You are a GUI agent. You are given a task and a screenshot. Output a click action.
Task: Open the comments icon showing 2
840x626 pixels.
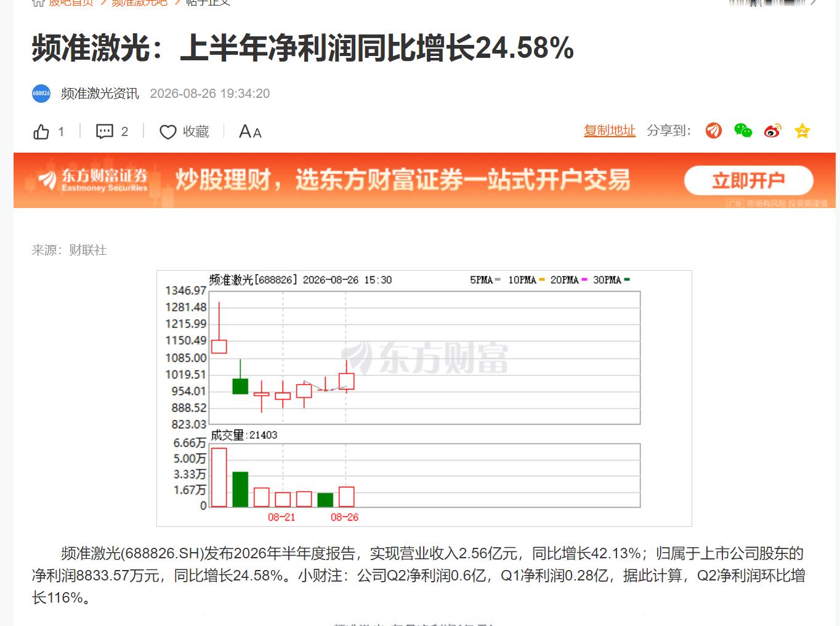[x=105, y=131]
